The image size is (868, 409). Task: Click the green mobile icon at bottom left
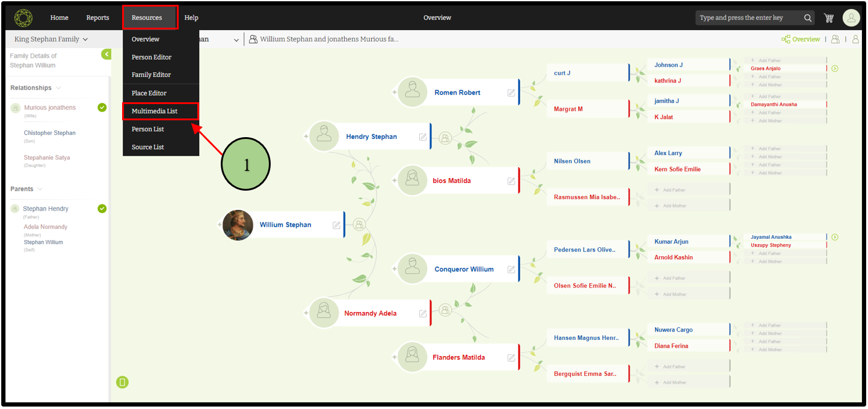tap(122, 382)
